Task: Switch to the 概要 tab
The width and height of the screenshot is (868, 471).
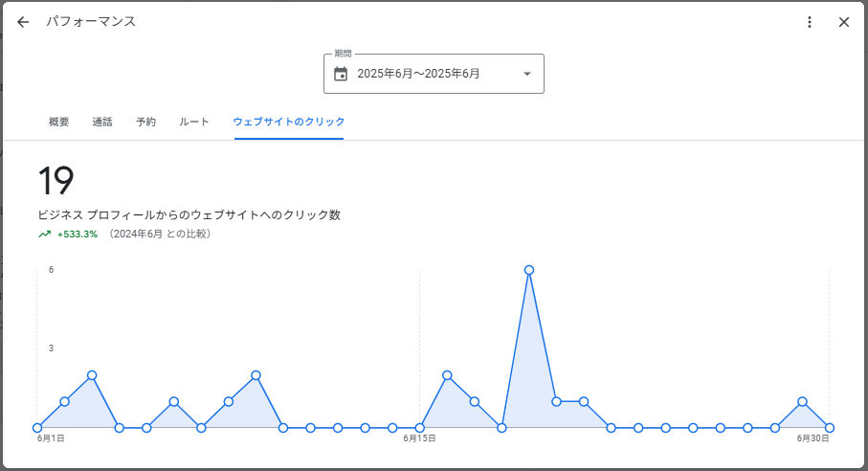Action: (x=59, y=122)
